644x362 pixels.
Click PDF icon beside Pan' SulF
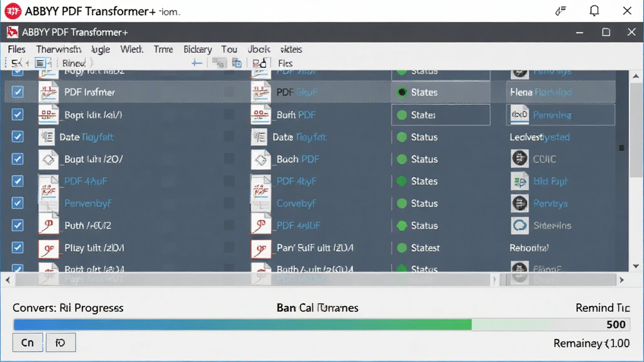pyautogui.click(x=261, y=249)
